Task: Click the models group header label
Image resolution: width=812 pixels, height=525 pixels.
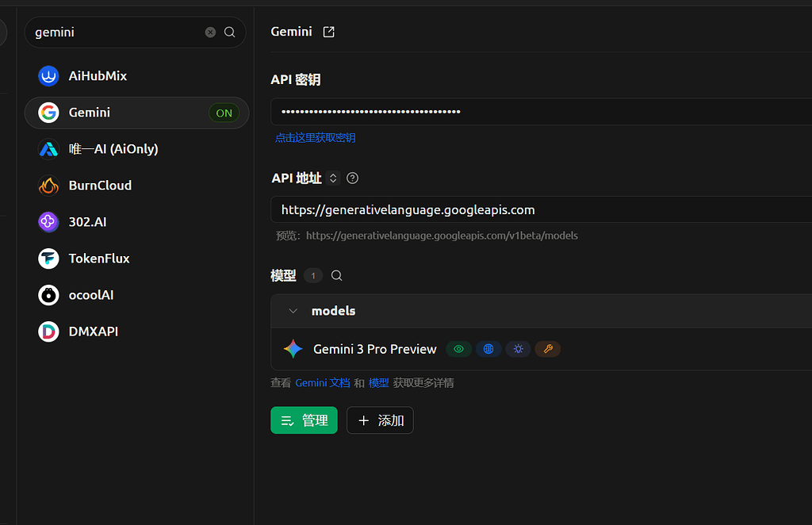Action: pyautogui.click(x=334, y=311)
